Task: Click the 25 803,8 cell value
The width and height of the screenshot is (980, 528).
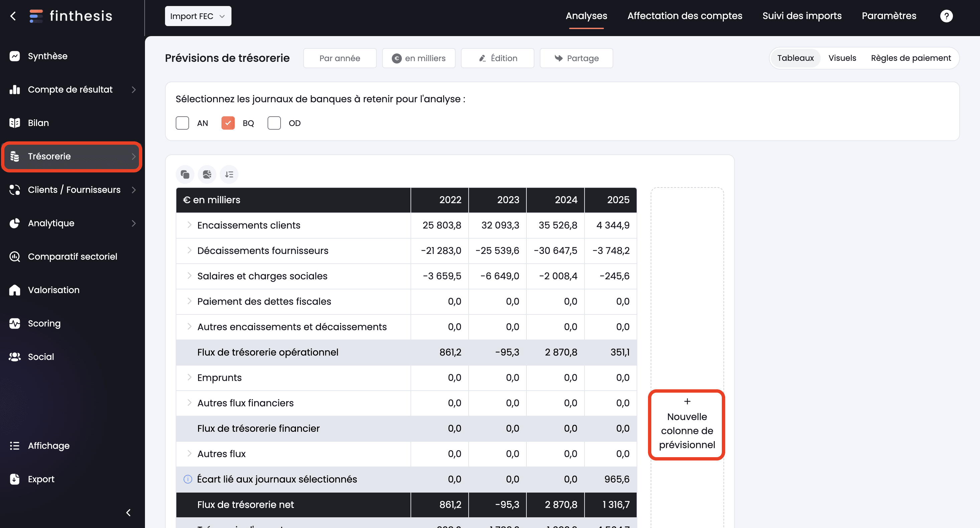Action: pyautogui.click(x=442, y=225)
